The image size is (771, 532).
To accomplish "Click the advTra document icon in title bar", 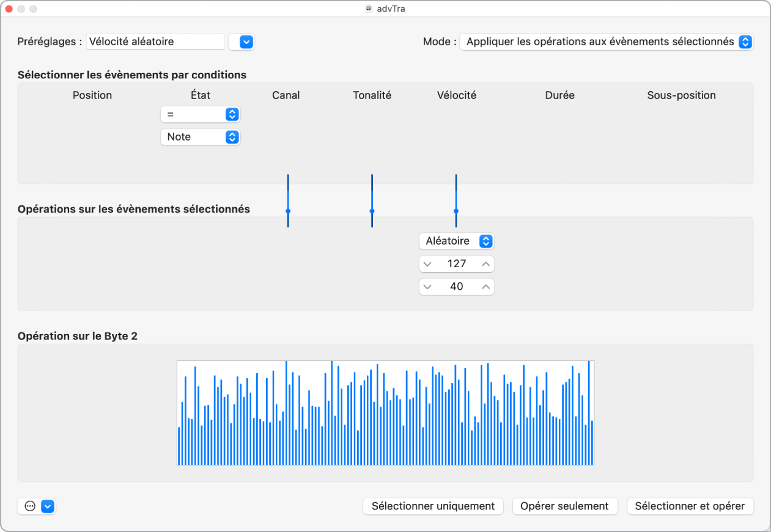I will tap(369, 9).
